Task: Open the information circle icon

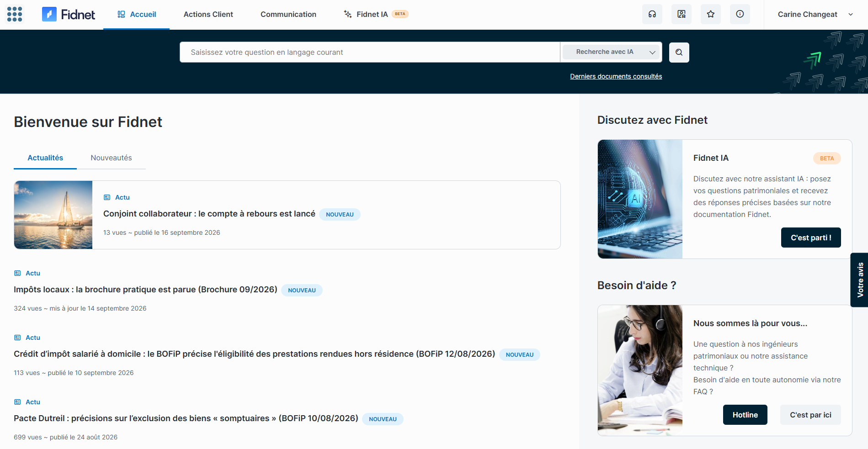Action: 740,14
